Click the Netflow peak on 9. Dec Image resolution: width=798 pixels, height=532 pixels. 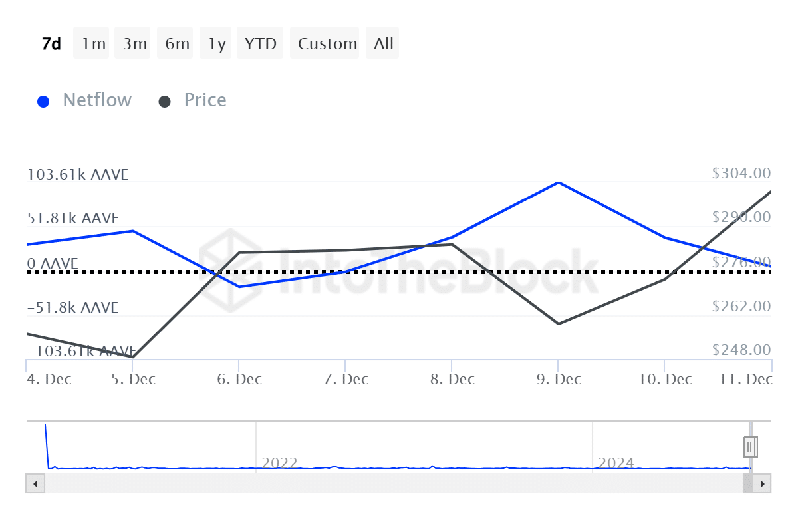559,182
